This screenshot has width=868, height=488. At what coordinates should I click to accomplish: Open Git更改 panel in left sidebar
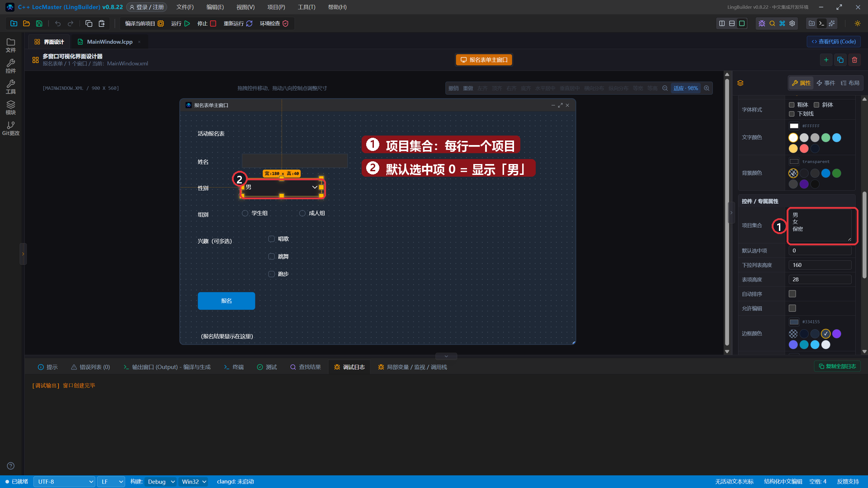coord(11,128)
